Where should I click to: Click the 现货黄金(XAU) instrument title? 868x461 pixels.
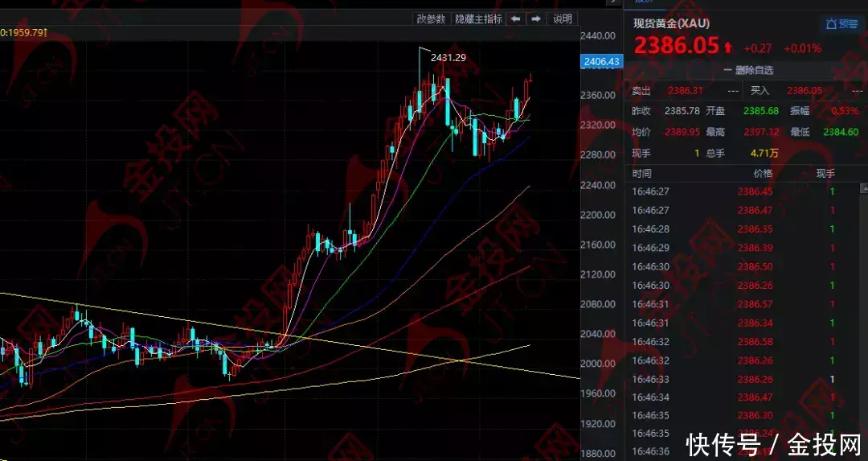pos(671,23)
